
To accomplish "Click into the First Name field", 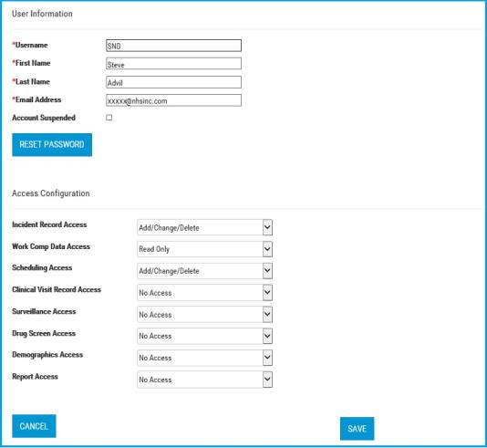I will point(173,64).
